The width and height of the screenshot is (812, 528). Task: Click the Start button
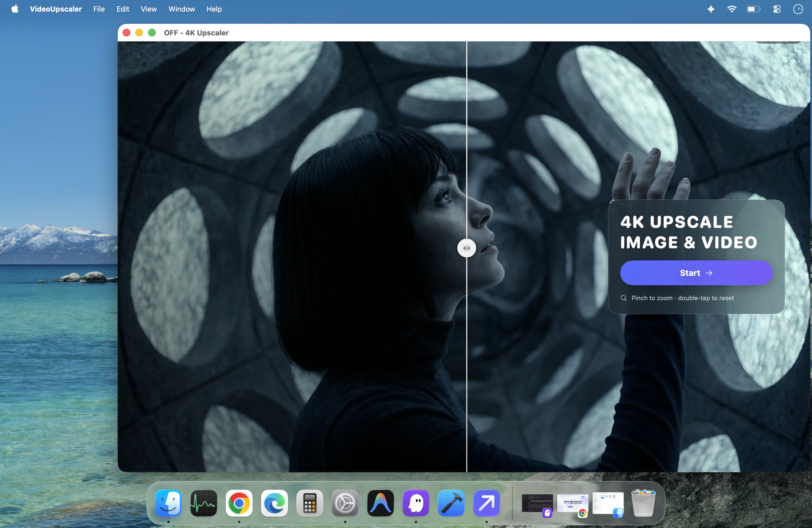pos(696,273)
